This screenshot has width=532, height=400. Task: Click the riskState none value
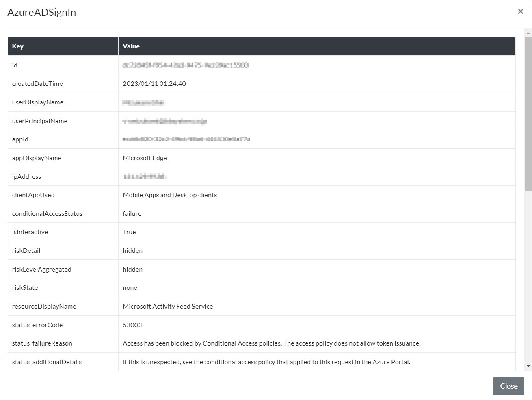(130, 288)
